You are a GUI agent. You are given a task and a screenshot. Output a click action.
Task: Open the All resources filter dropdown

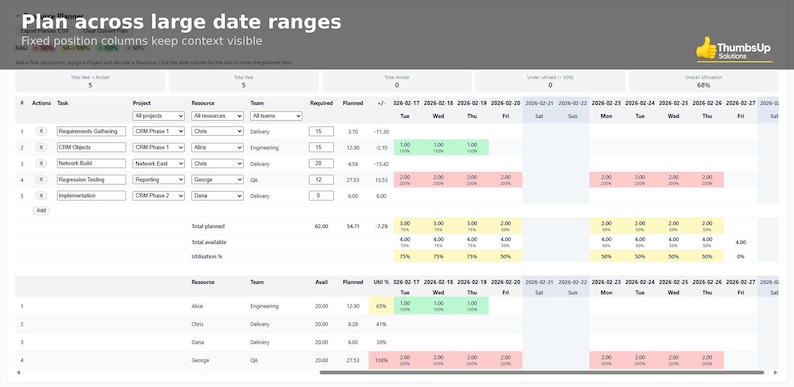coord(217,116)
